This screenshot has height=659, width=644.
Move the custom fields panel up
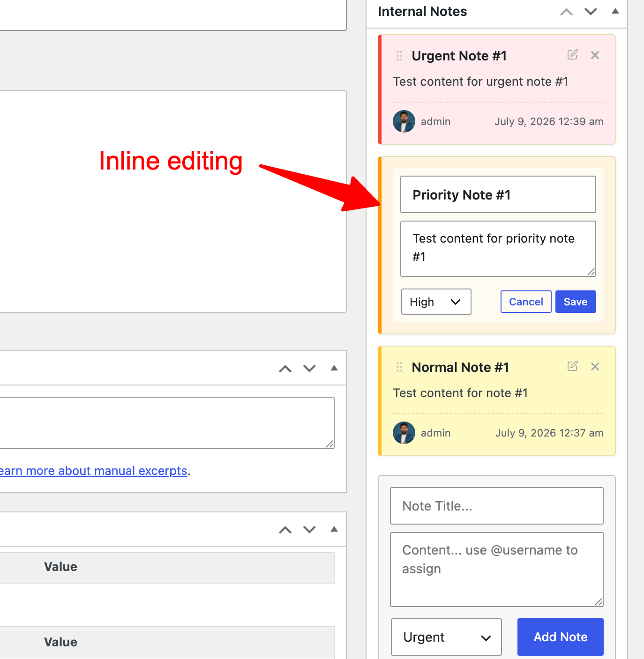pos(285,530)
